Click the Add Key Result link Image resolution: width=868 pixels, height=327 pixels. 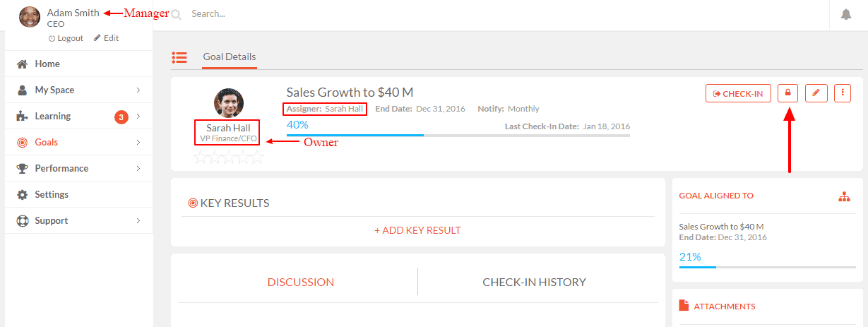[417, 230]
